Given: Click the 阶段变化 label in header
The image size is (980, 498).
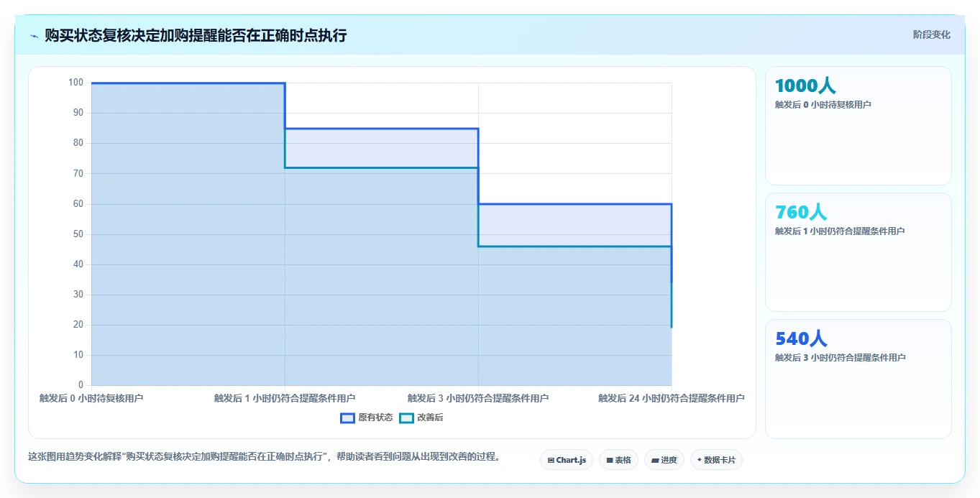Looking at the screenshot, I should click(x=931, y=34).
